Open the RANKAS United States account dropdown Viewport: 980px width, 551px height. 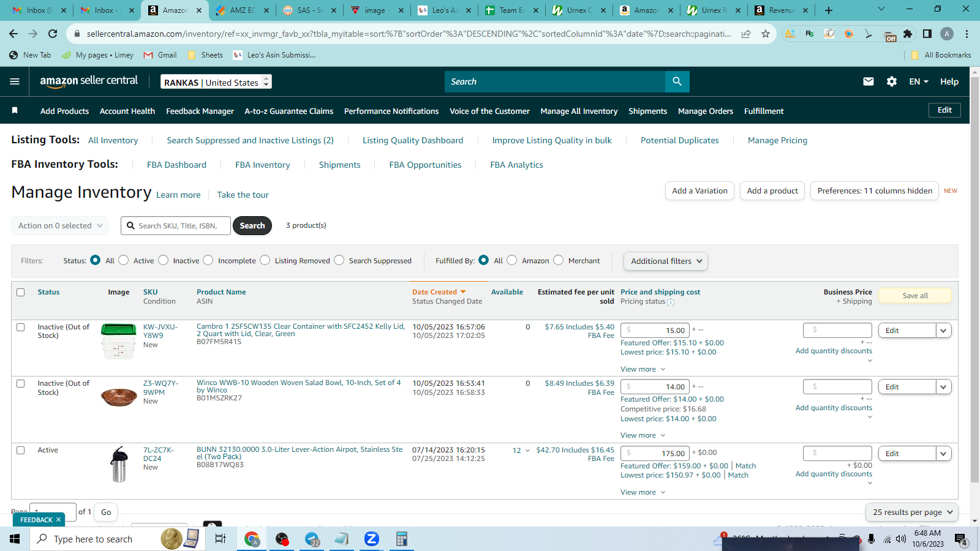[x=216, y=82]
